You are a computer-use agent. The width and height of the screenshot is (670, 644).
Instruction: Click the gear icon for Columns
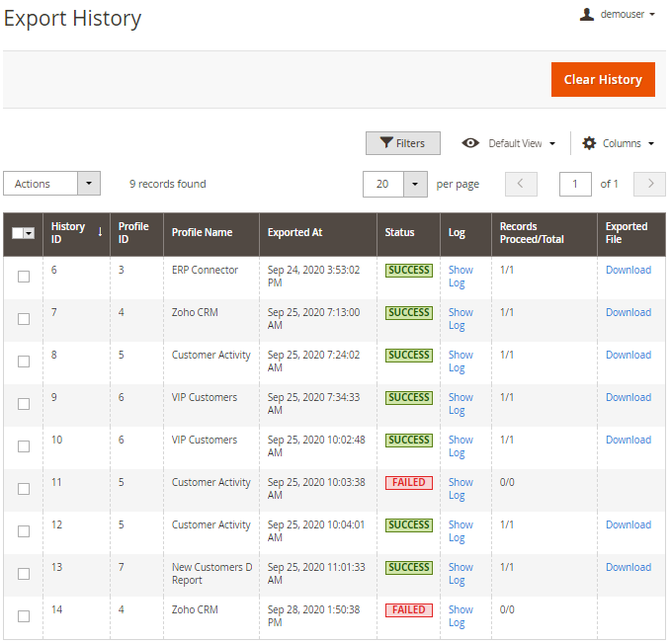[x=590, y=143]
